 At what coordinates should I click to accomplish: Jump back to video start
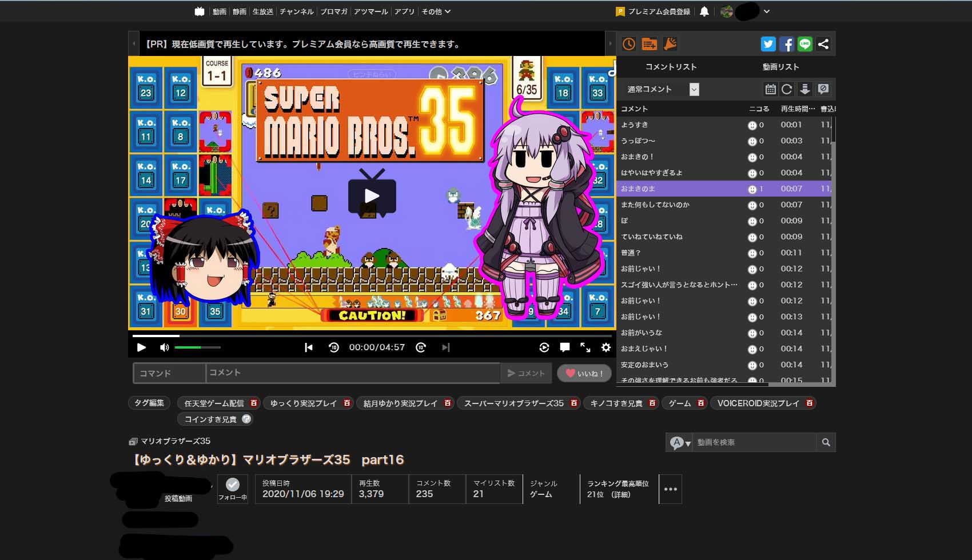pos(309,347)
